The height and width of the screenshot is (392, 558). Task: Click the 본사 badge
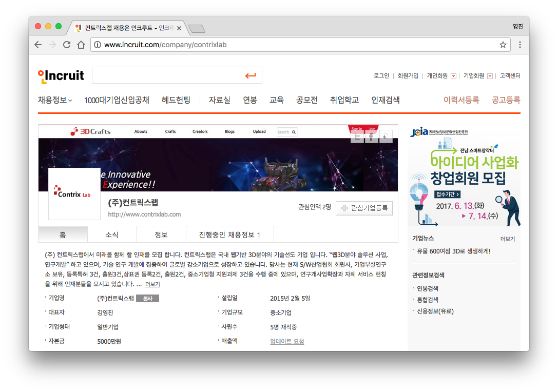pos(148,299)
